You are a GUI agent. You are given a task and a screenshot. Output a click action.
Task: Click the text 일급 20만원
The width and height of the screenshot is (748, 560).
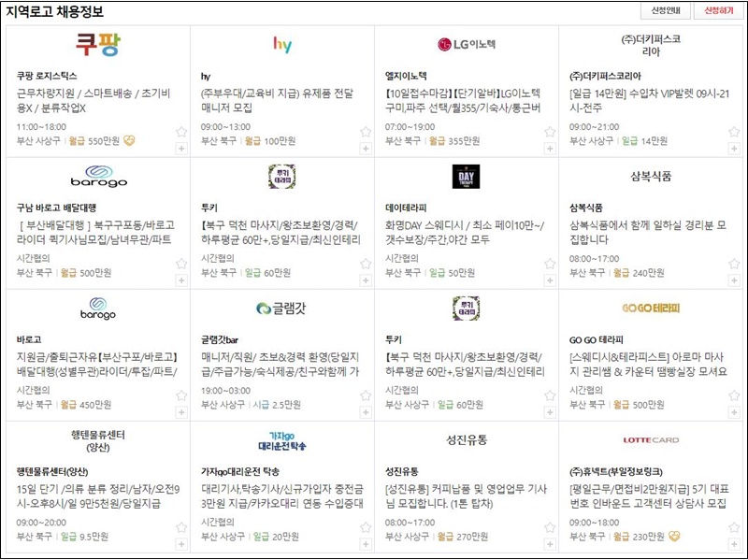276,536
